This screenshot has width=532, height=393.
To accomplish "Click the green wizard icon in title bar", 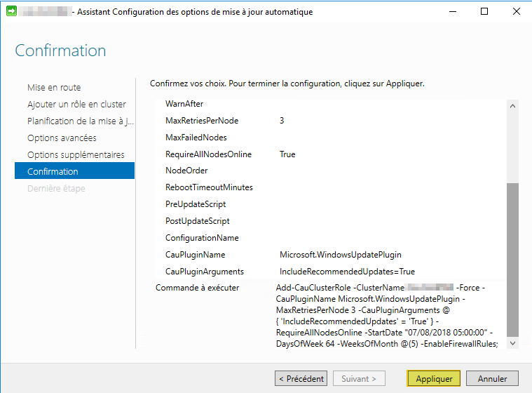I will [x=11, y=12].
